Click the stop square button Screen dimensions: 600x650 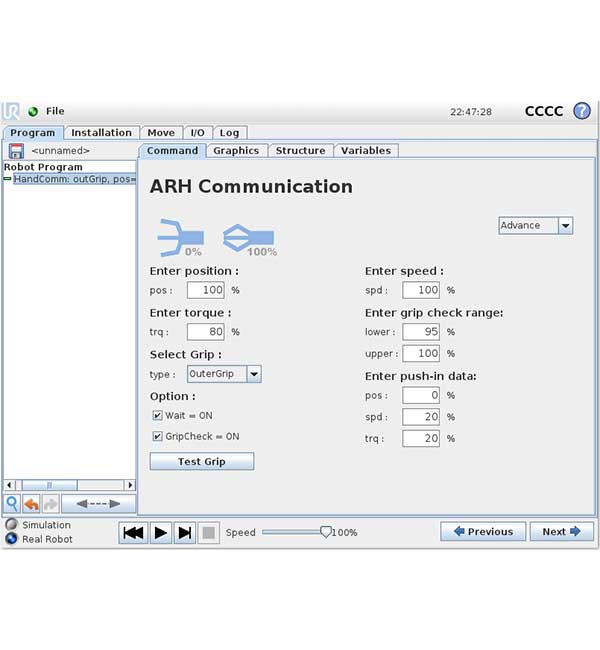(x=209, y=532)
